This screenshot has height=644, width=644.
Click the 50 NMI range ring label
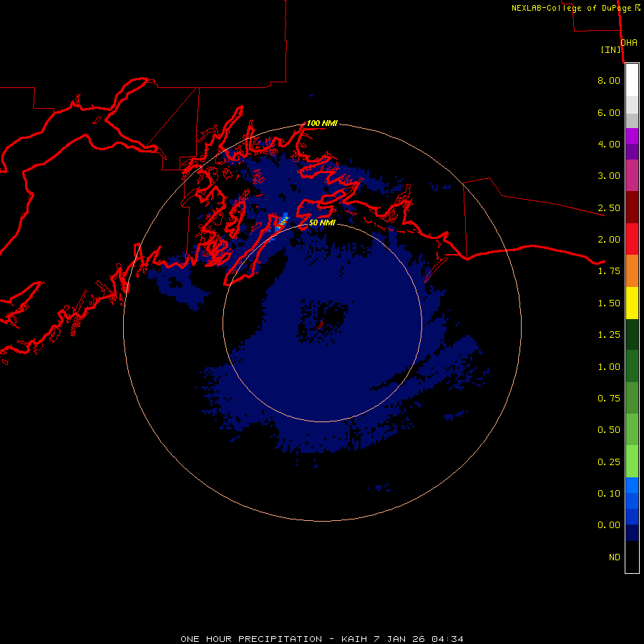[x=322, y=223]
